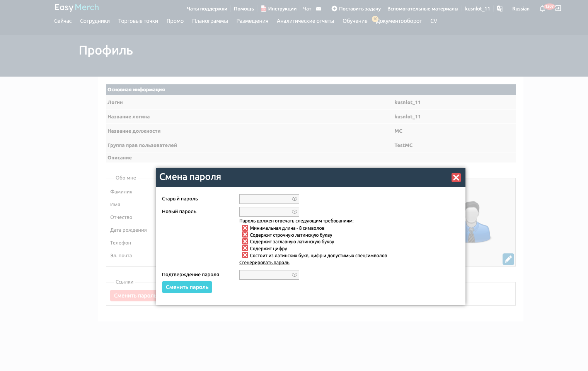Click the notification bell icon
This screenshot has height=371, width=588.
tap(542, 9)
